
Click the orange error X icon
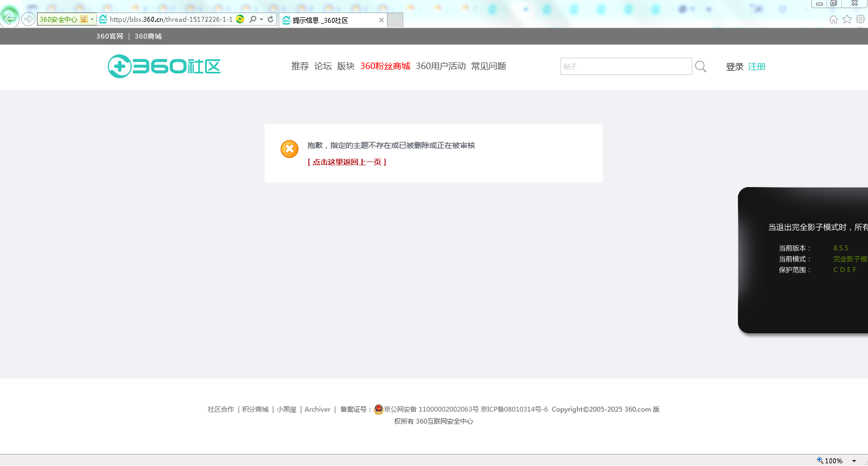(290, 149)
